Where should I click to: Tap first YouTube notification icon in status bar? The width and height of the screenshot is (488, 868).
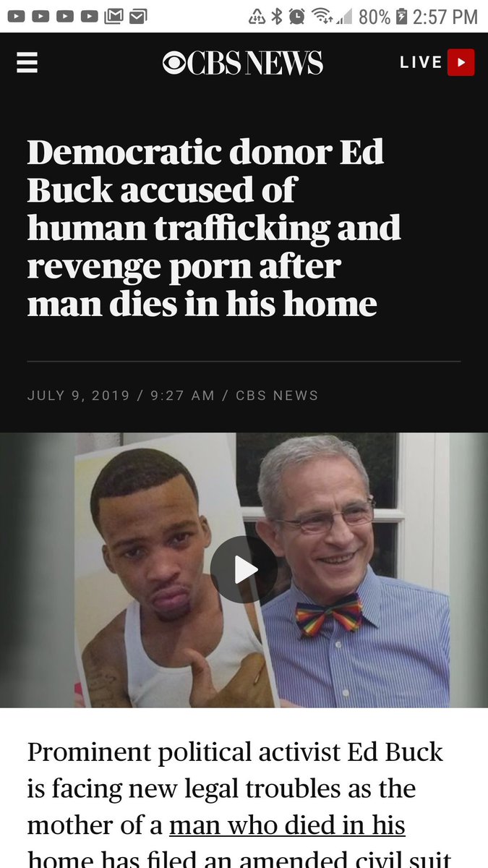pos(15,16)
